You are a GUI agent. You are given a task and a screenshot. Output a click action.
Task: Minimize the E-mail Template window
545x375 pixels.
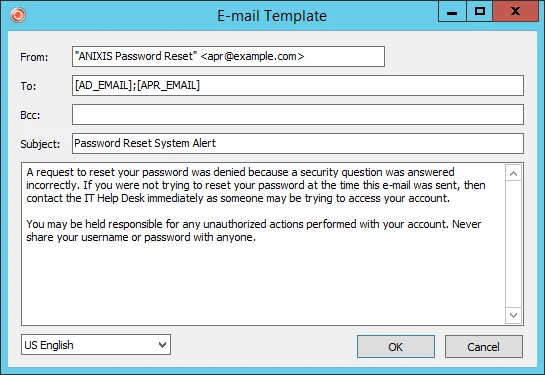(x=452, y=12)
